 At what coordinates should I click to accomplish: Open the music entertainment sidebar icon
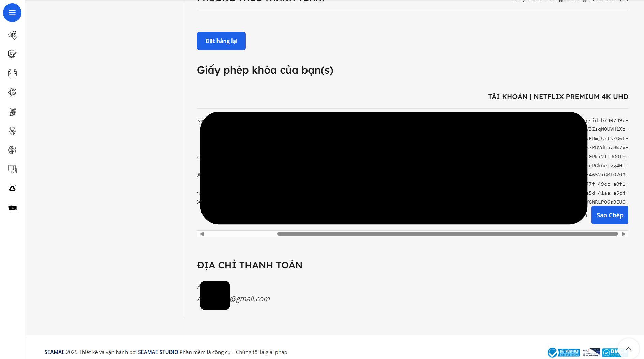[x=12, y=93]
